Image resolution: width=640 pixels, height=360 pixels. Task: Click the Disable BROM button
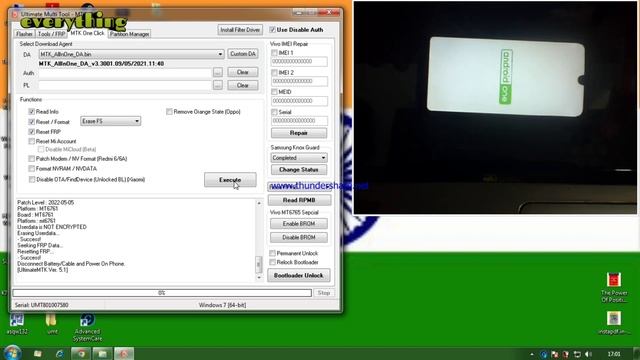[x=299, y=237]
